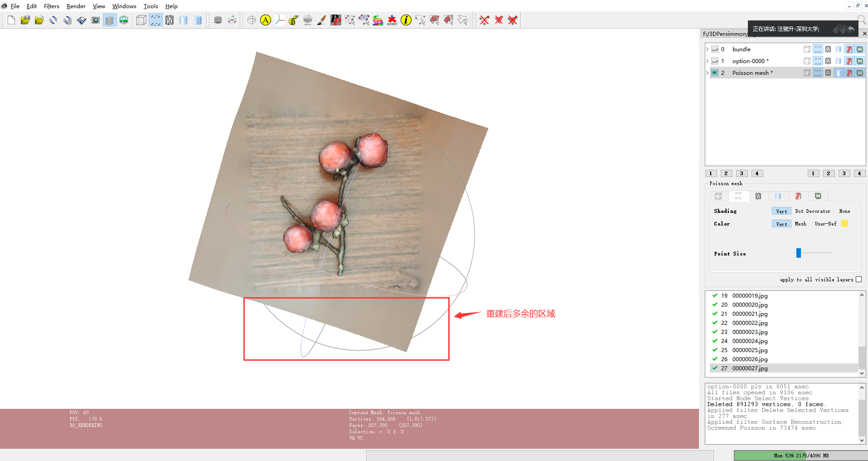Expand the Poisson mesh layer row

click(707, 73)
